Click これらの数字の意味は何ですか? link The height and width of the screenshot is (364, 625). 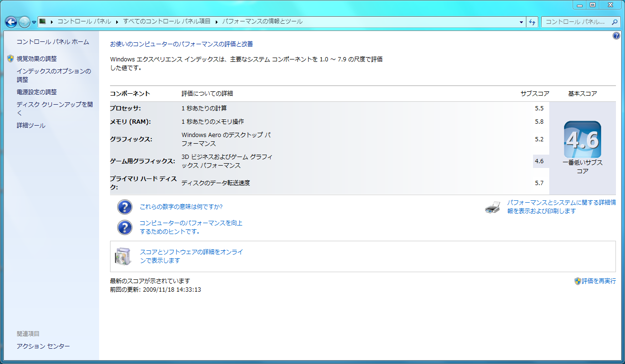click(x=181, y=207)
